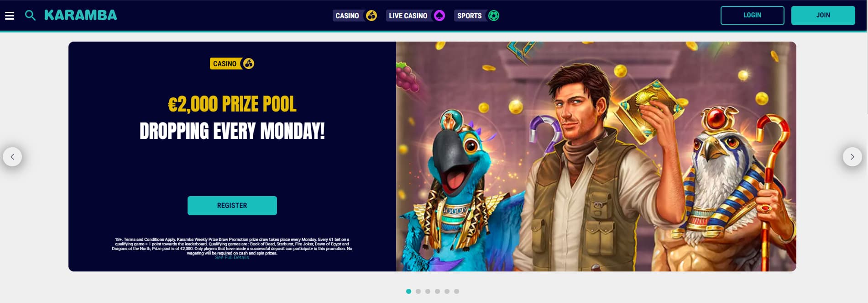This screenshot has width=868, height=303.
Task: Click the search magnifier icon
Action: [x=30, y=16]
